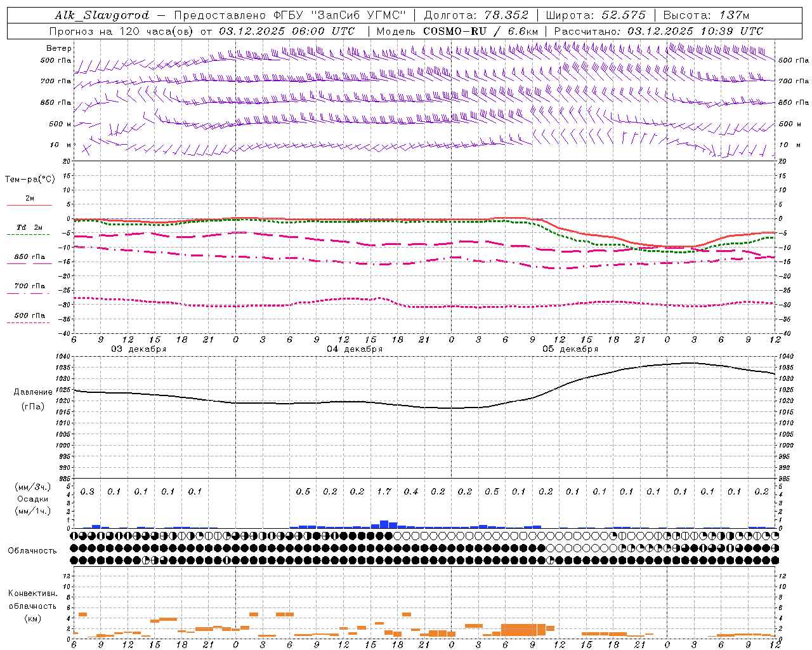This screenshot has height=650, width=812.
Task: Click the '(км)' unit under convective cloudiness
Action: 32,618
